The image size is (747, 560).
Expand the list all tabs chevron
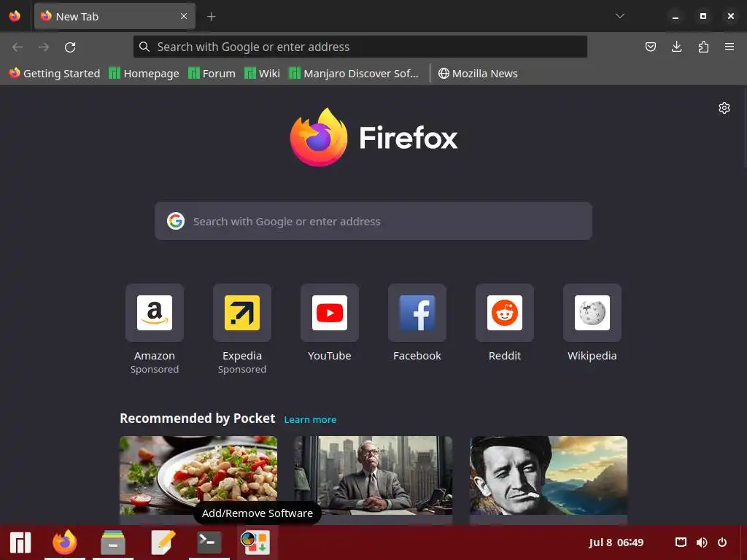tap(620, 16)
